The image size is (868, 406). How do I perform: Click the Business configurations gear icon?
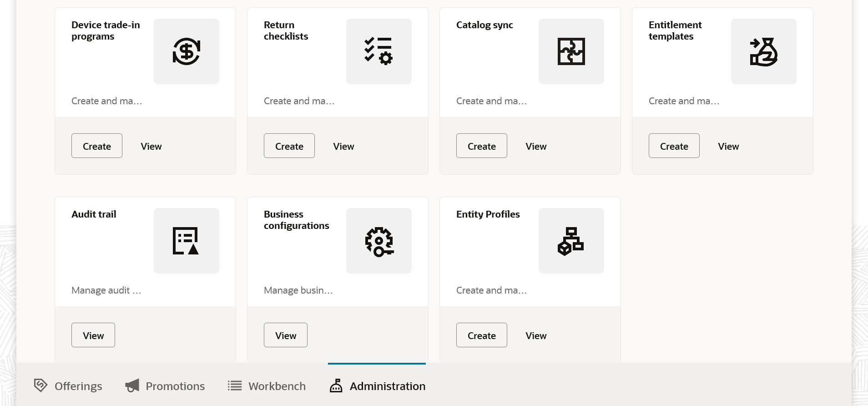coord(378,241)
